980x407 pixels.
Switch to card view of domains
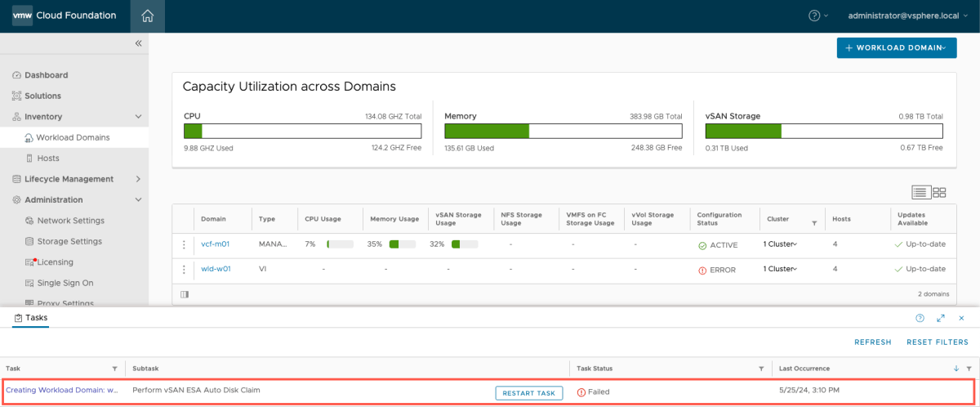[939, 193]
